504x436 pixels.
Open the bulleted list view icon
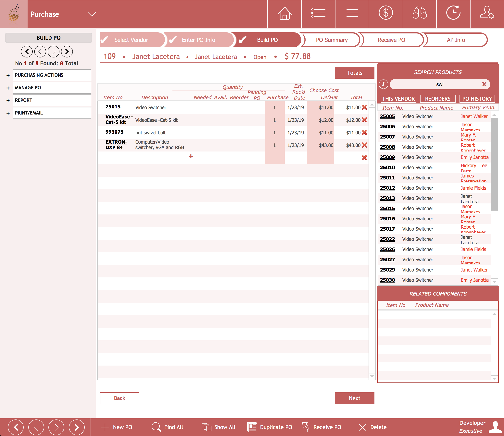point(318,14)
